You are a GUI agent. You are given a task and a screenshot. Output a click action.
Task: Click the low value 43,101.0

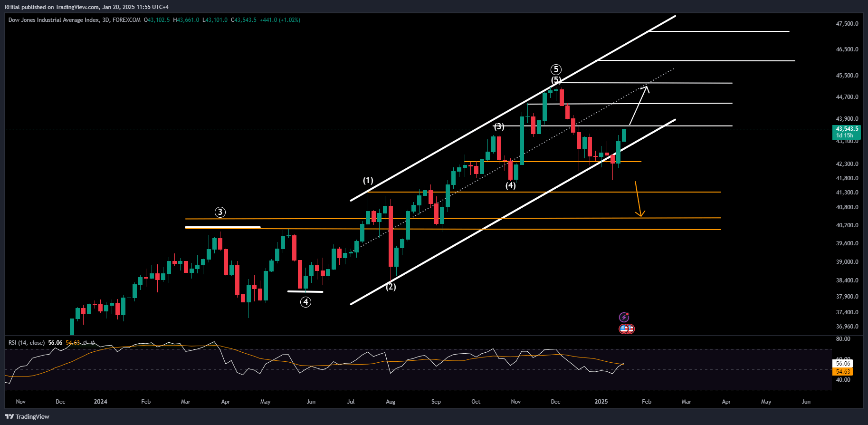217,20
